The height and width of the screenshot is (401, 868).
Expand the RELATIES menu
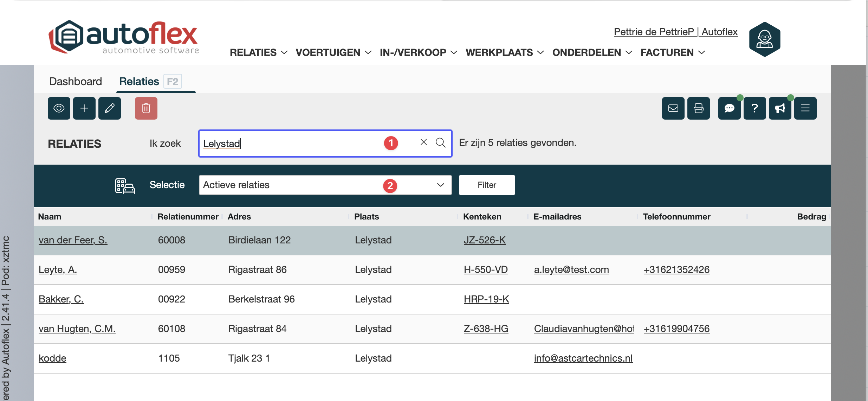point(259,52)
